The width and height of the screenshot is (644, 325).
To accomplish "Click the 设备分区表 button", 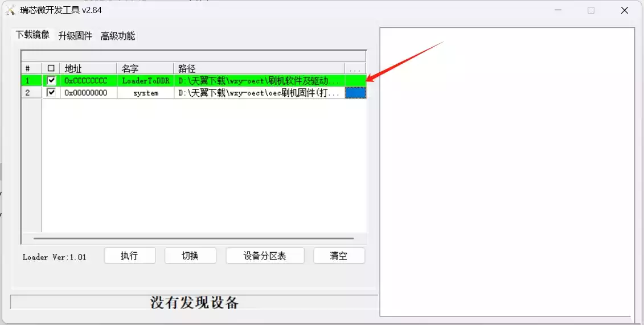I will click(265, 256).
